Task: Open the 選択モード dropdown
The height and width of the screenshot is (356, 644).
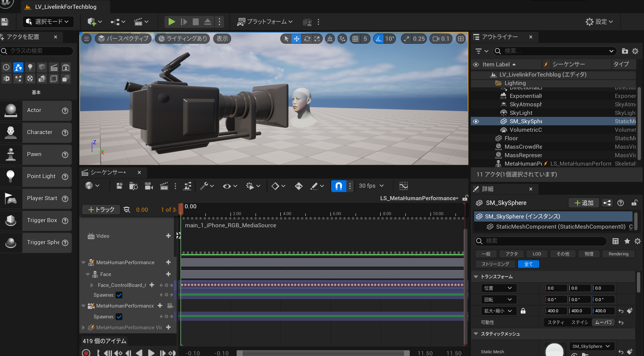Action: click(47, 22)
